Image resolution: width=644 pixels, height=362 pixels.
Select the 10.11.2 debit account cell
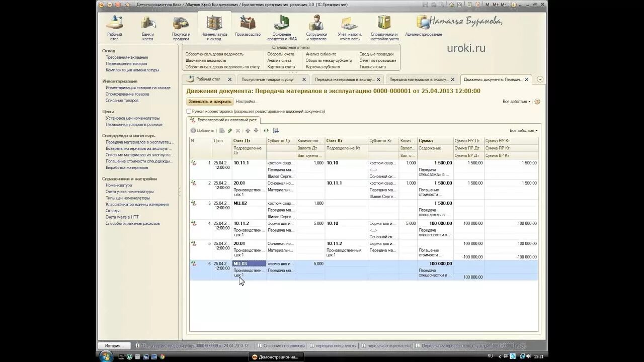point(249,223)
